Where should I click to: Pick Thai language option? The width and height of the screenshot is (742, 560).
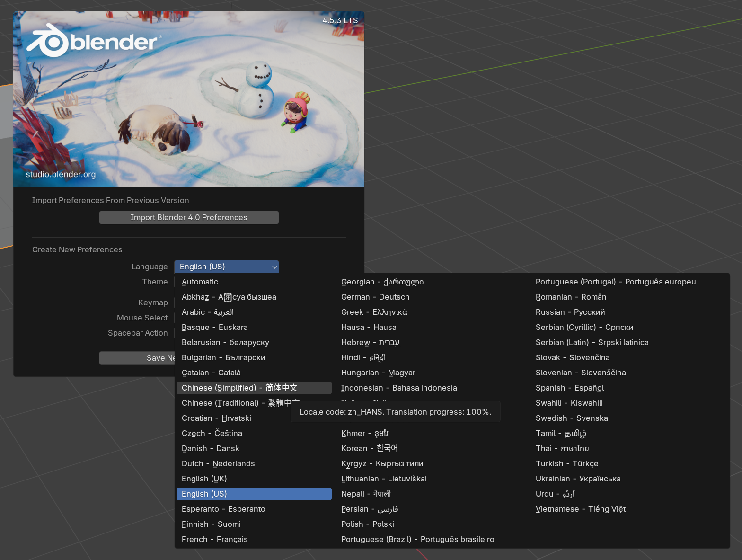click(x=629, y=448)
